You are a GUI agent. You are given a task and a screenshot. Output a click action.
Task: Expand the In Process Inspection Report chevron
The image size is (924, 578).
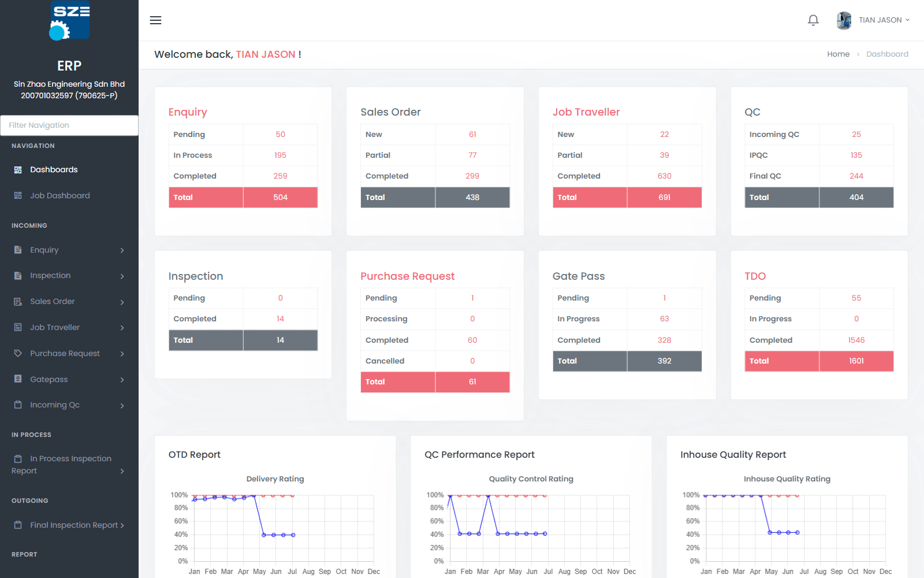tap(122, 471)
